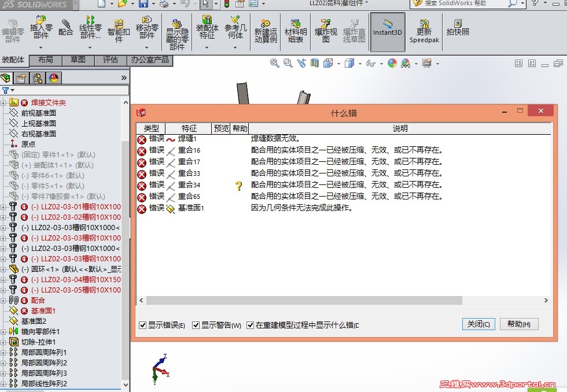This screenshot has width=567, height=392.
Task: Click the 类型 column header
Action: coord(151,128)
